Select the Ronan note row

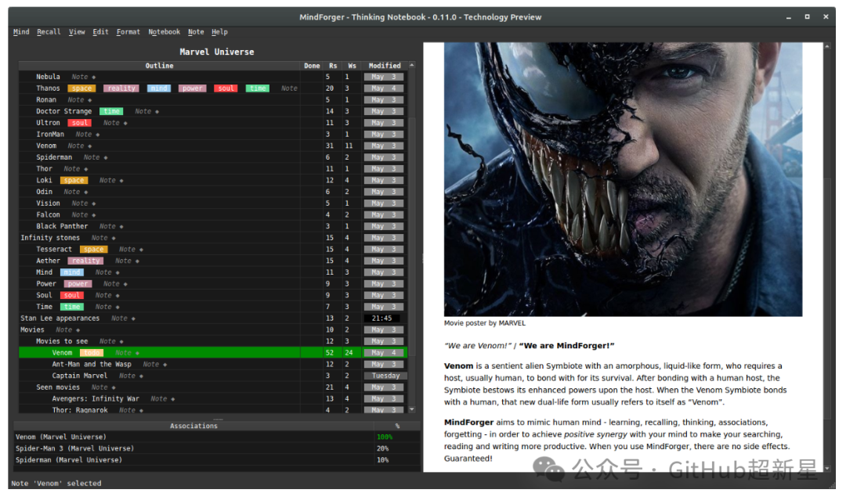213,99
